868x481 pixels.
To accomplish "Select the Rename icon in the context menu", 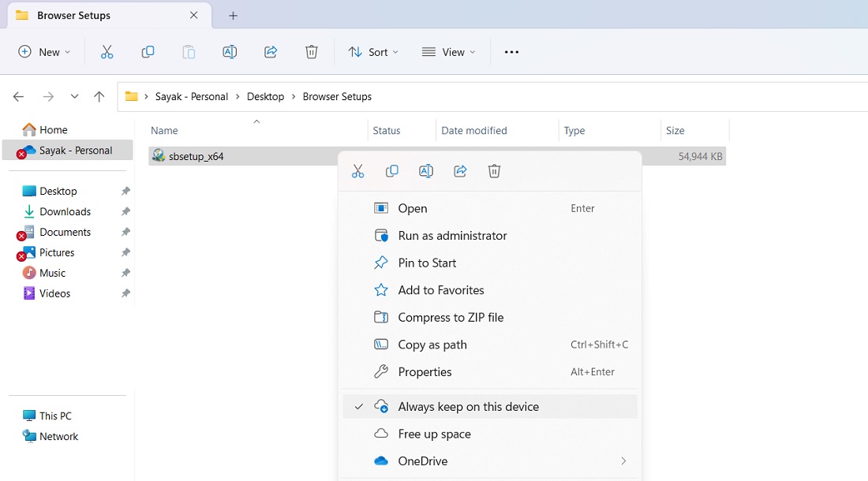I will coord(426,171).
